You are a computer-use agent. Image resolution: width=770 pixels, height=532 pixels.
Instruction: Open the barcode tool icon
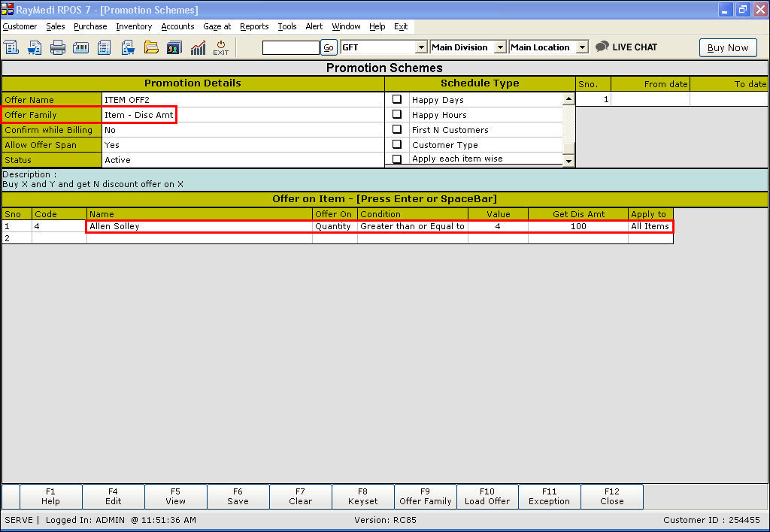point(81,47)
